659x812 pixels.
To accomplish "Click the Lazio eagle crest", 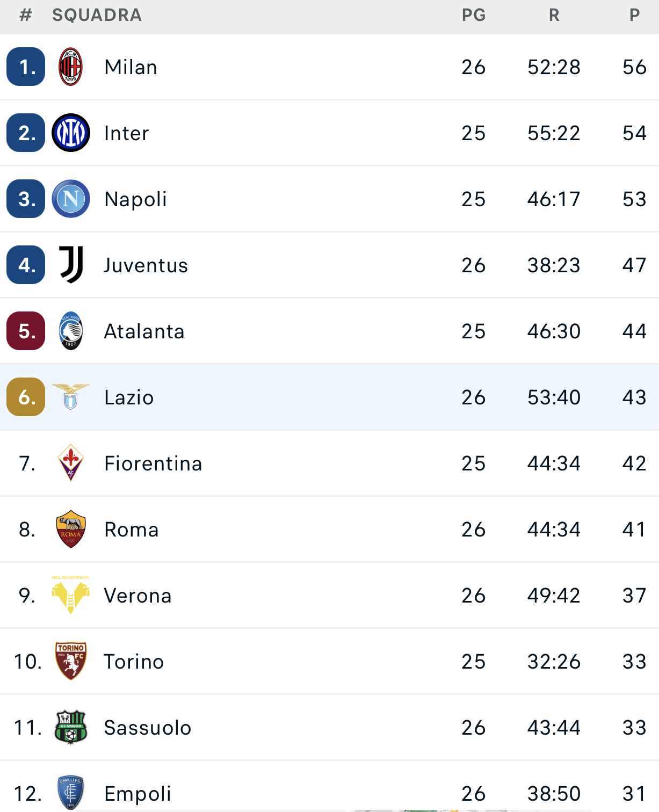I will pos(70,397).
